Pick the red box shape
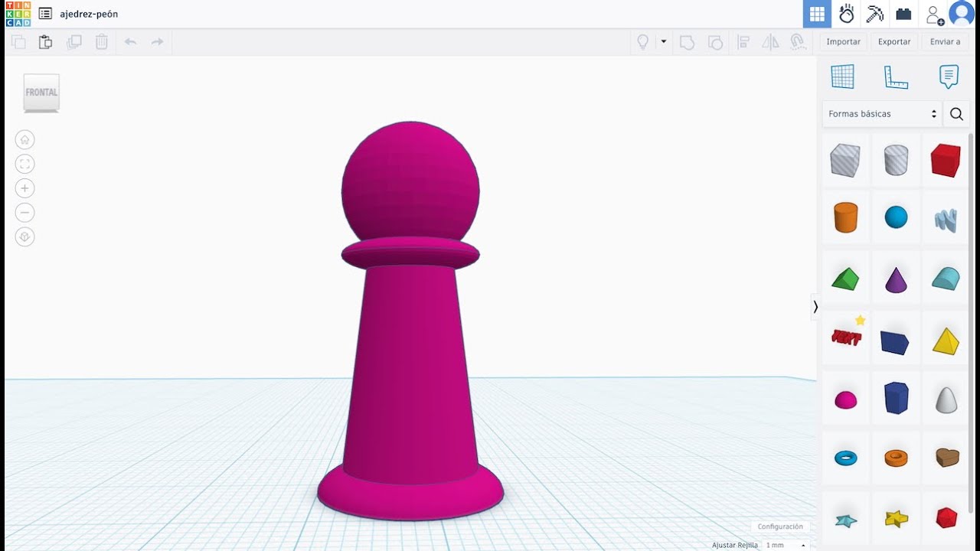Viewport: 980px width, 551px height. click(946, 160)
